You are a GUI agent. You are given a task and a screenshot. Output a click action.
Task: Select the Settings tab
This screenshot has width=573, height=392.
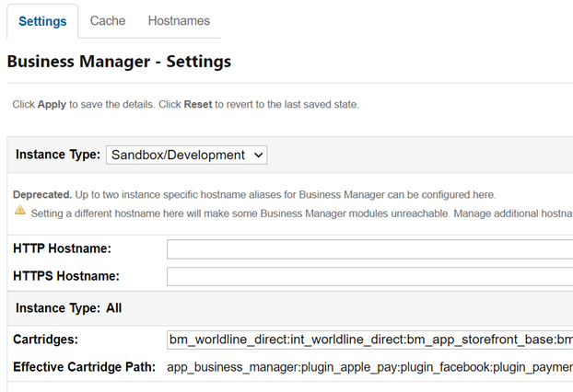tap(42, 20)
